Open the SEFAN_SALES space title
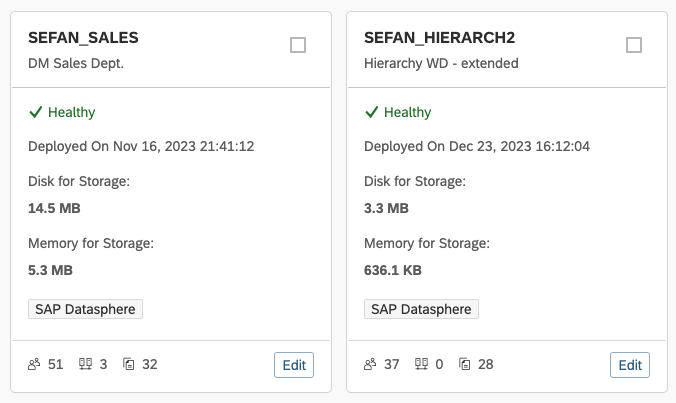Viewport: 676px width, 403px height. [x=83, y=38]
